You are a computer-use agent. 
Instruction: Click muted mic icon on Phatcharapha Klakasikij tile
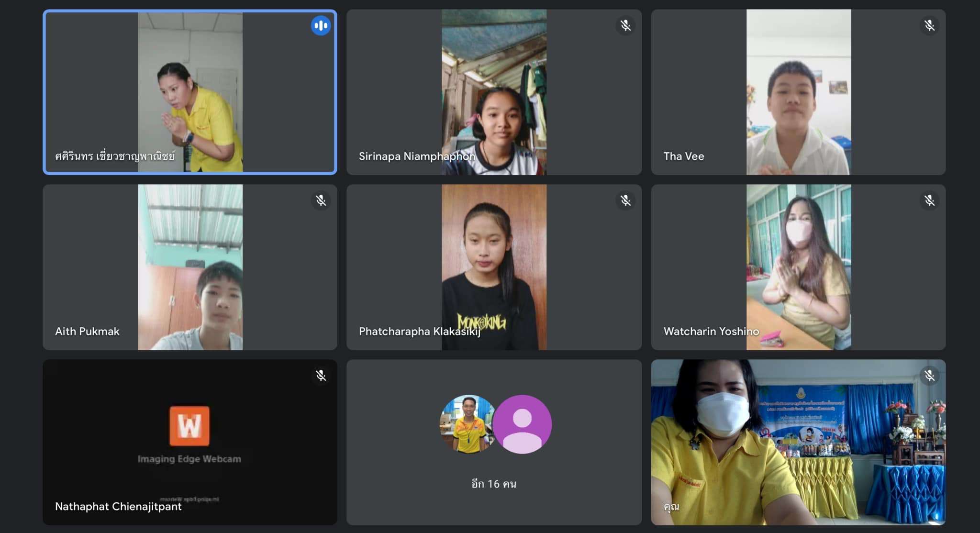(x=625, y=200)
